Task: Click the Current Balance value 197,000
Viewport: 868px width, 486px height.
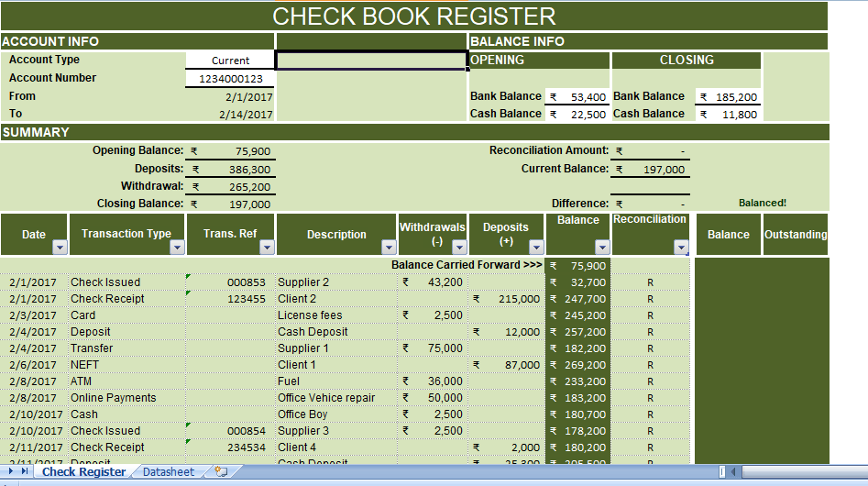Action: click(x=650, y=170)
